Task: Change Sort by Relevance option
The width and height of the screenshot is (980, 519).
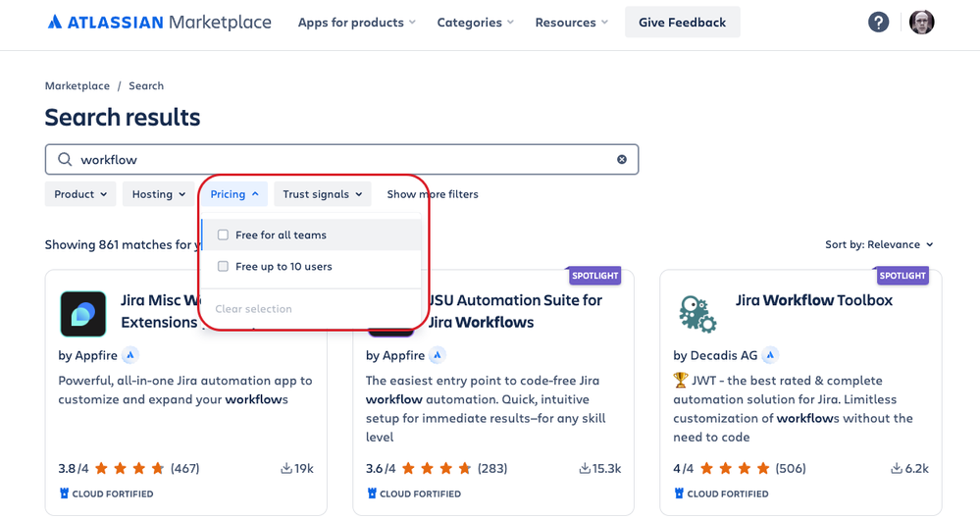Action: point(879,244)
